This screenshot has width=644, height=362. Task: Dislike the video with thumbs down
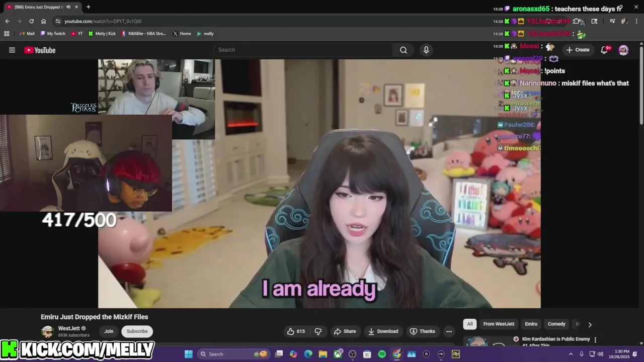318,331
